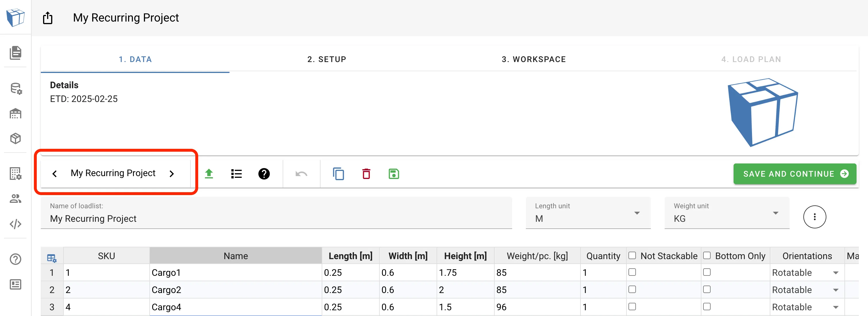
Task: Open the load list overview icon
Action: [236, 174]
